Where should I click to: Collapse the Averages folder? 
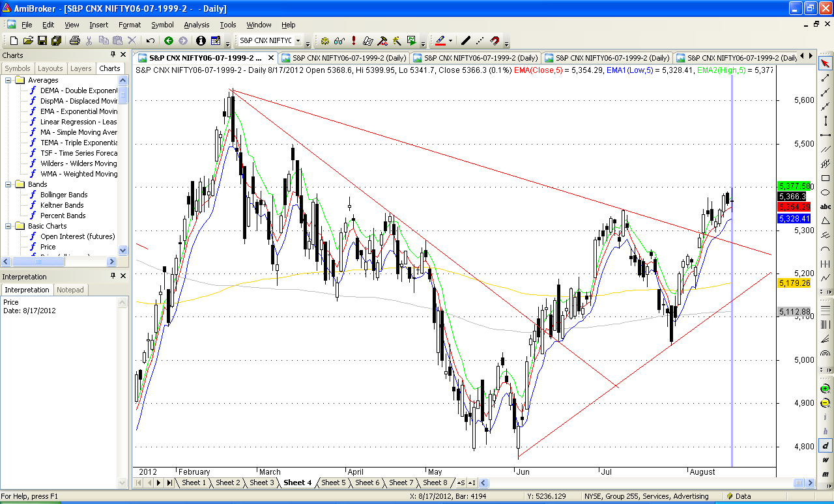click(8, 80)
